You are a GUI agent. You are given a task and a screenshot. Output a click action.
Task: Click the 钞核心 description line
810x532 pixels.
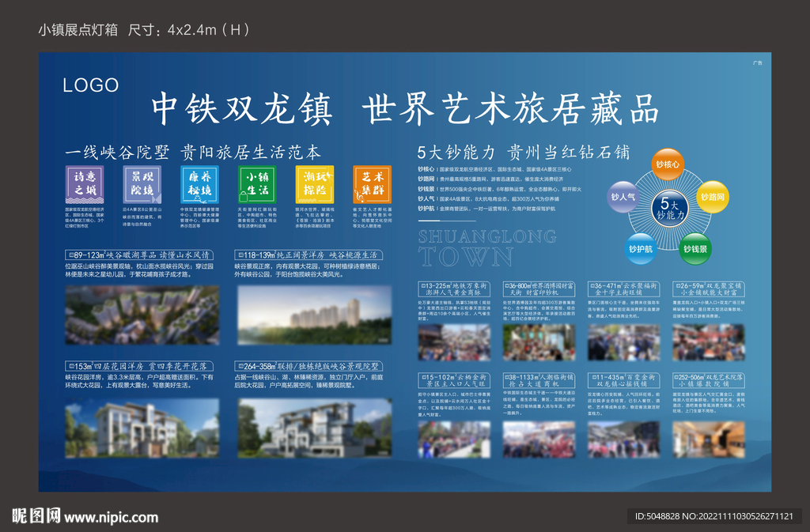pos(494,169)
